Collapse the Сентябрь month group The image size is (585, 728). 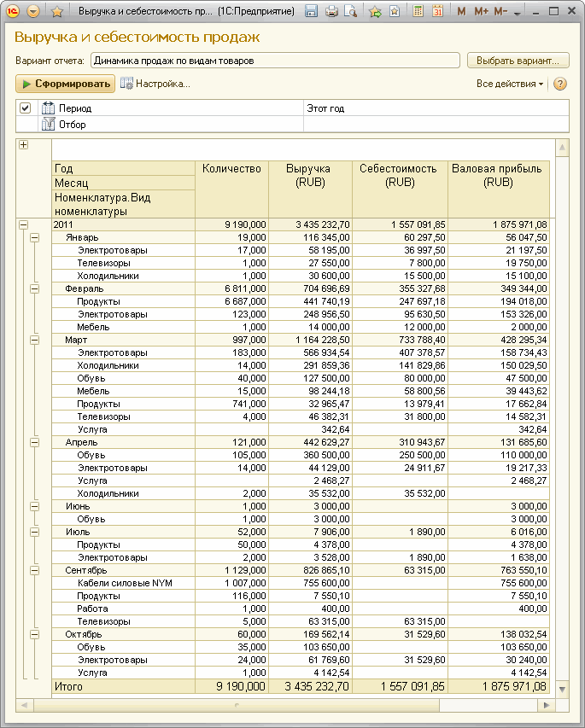[35, 570]
